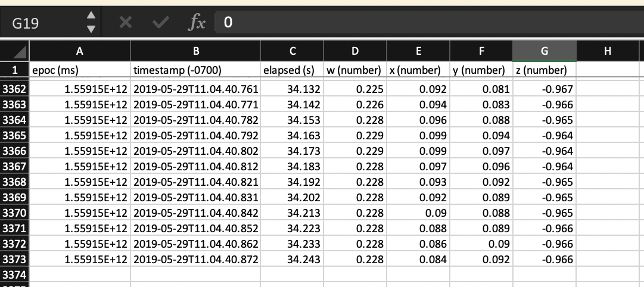This screenshot has height=287, width=644.
Task: Select the z value cell in row 3362
Action: [x=544, y=89]
